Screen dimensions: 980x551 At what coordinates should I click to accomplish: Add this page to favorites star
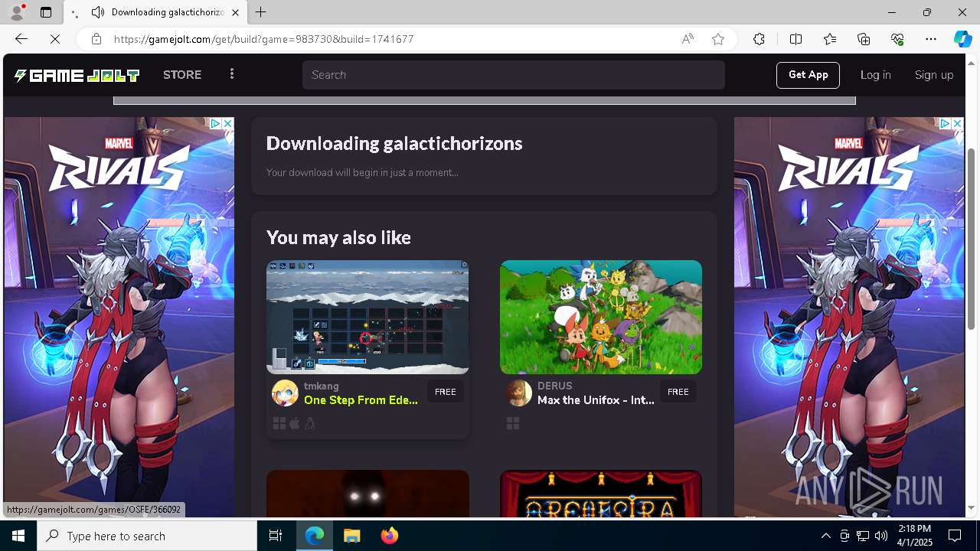(x=717, y=39)
